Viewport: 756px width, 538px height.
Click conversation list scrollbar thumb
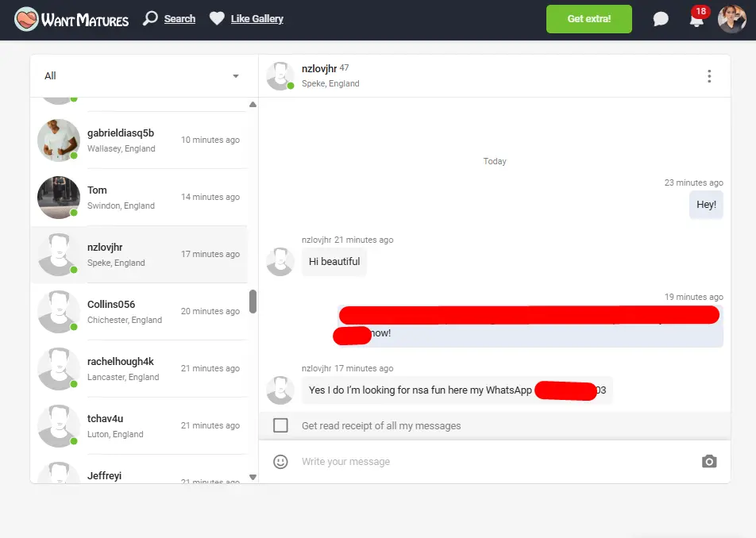[253, 302]
